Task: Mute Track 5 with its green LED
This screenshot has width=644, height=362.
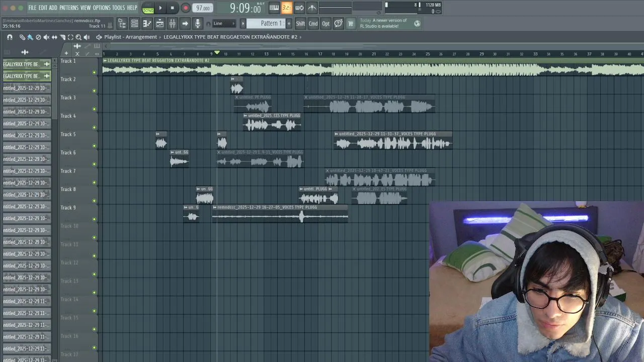Action: (x=94, y=146)
